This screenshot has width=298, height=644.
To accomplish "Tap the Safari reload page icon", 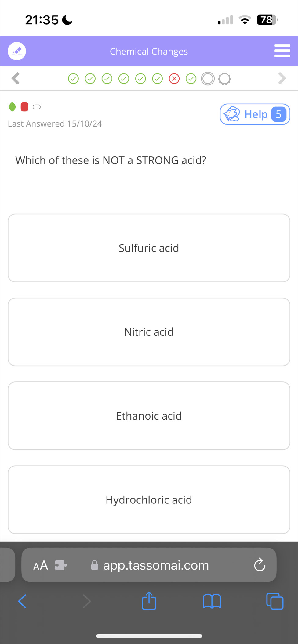I will (260, 565).
